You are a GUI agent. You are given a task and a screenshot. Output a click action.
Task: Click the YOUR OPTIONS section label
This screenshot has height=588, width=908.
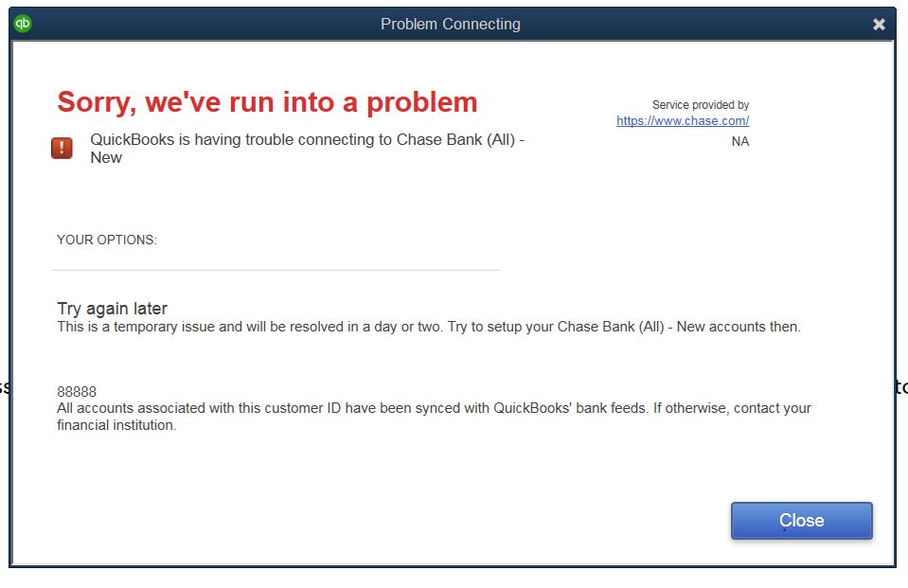click(106, 240)
